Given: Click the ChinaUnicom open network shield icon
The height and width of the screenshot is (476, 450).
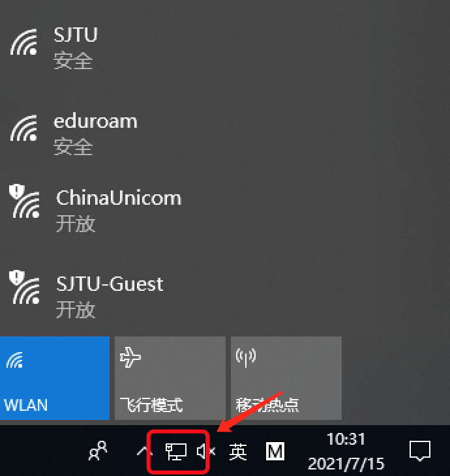Looking at the screenshot, I should click(x=17, y=190).
